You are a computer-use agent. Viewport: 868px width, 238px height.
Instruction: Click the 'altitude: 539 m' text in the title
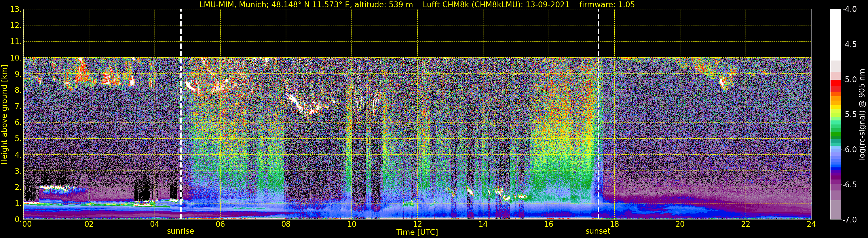tap(383, 5)
